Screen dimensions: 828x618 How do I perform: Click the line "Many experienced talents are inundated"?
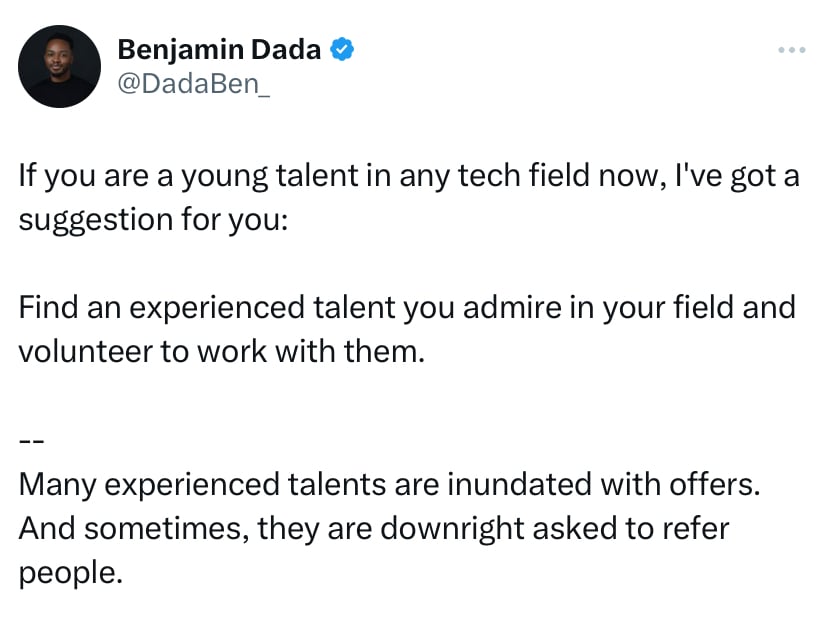pos(390,484)
